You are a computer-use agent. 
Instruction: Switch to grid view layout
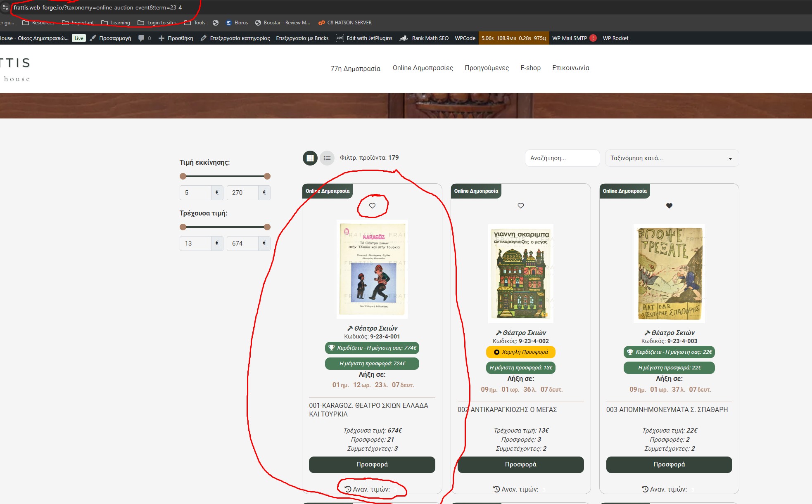pyautogui.click(x=310, y=158)
